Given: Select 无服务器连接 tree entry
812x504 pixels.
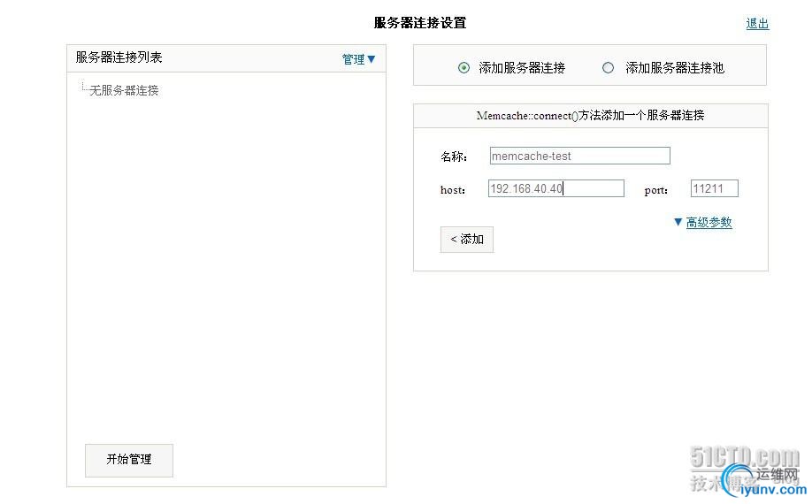Looking at the screenshot, I should point(124,90).
